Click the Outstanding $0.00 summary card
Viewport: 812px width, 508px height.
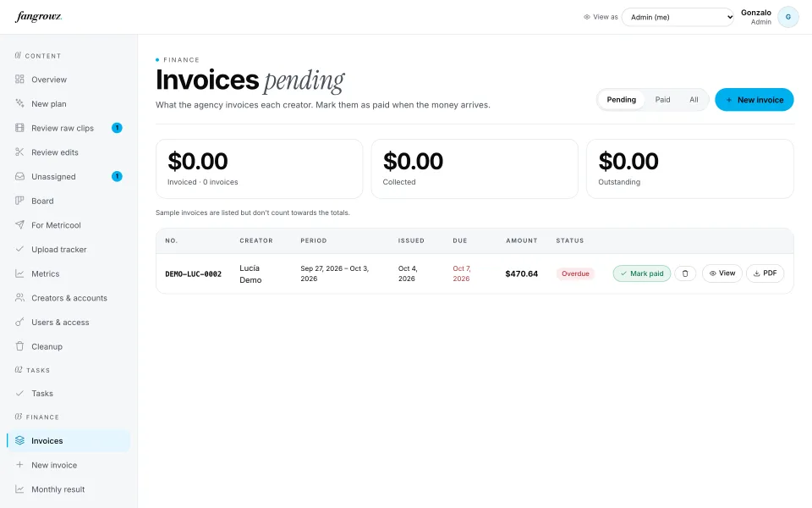[x=690, y=168]
